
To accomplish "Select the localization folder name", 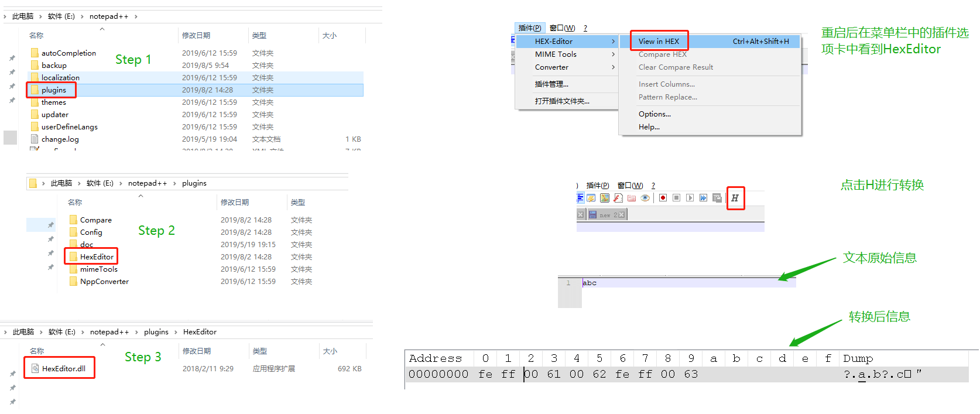I will click(x=60, y=77).
